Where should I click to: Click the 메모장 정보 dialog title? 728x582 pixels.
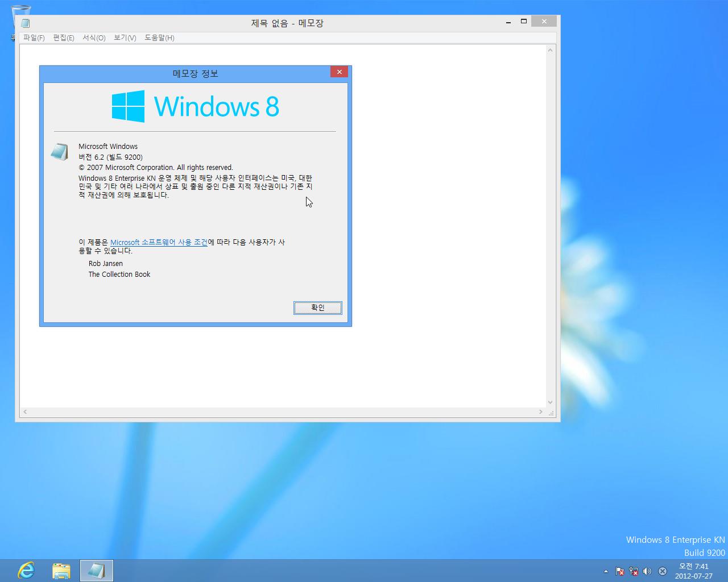pyautogui.click(x=195, y=73)
